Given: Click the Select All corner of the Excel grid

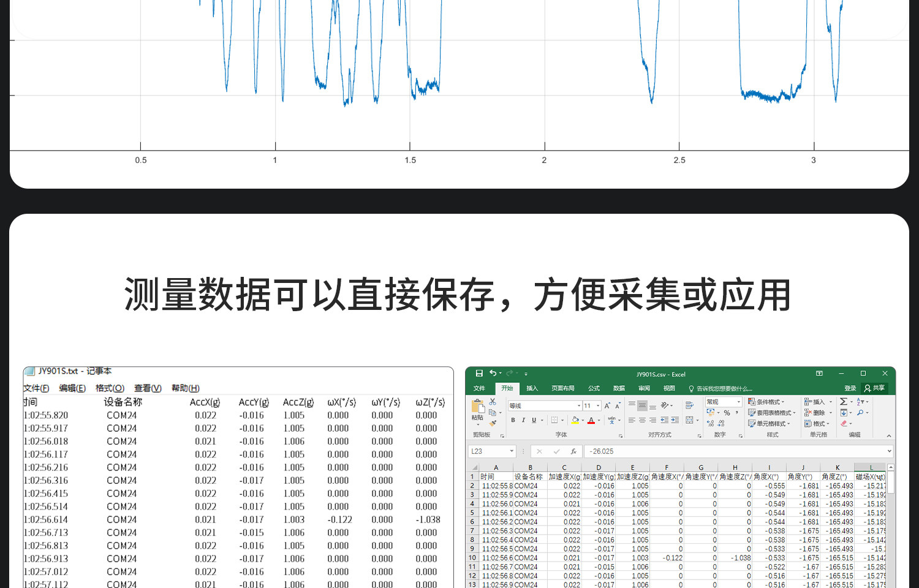Looking at the screenshot, I should pos(474,467).
